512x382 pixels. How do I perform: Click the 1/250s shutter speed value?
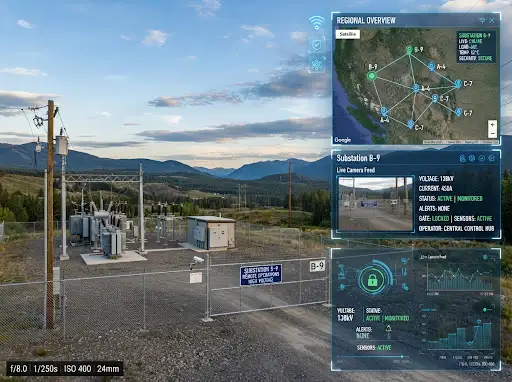[x=46, y=369]
